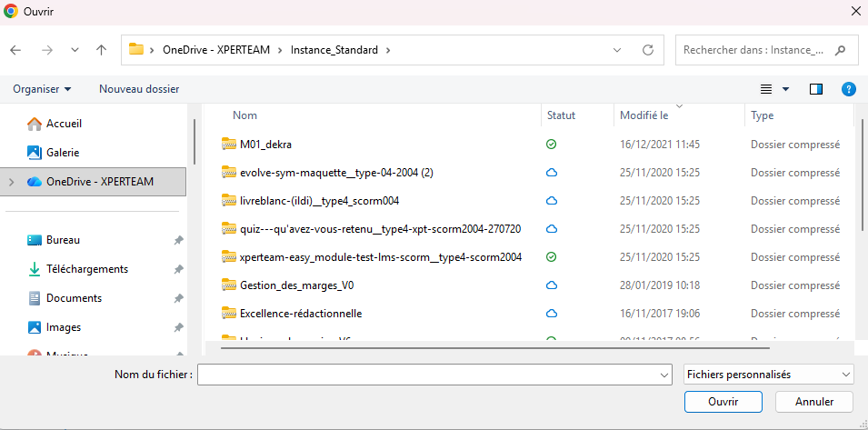This screenshot has height=430, width=868.
Task: Toggle the preview pane icon
Action: [x=815, y=89]
